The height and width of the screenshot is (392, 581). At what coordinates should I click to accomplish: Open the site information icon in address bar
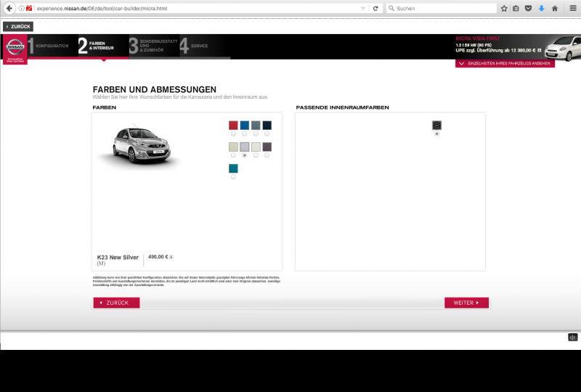22,8
